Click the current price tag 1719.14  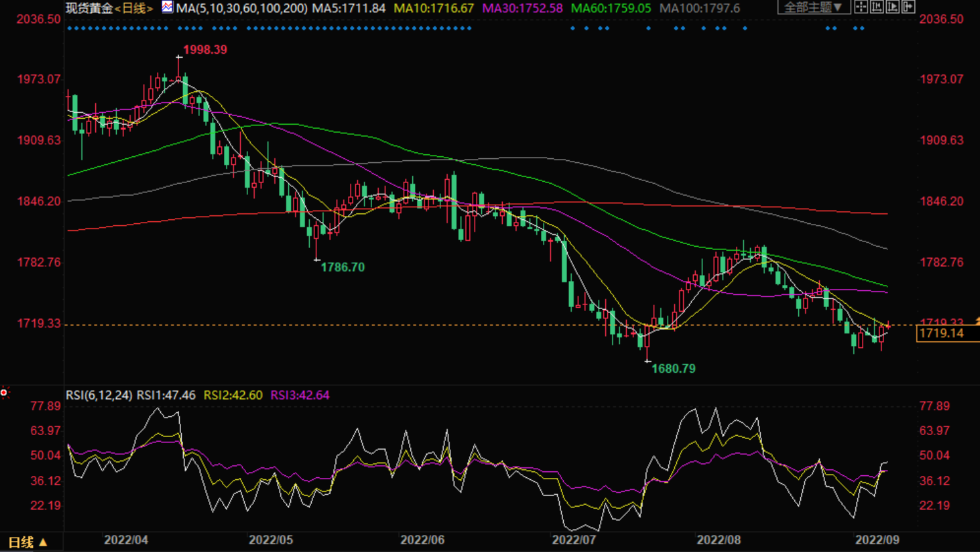coord(941,333)
